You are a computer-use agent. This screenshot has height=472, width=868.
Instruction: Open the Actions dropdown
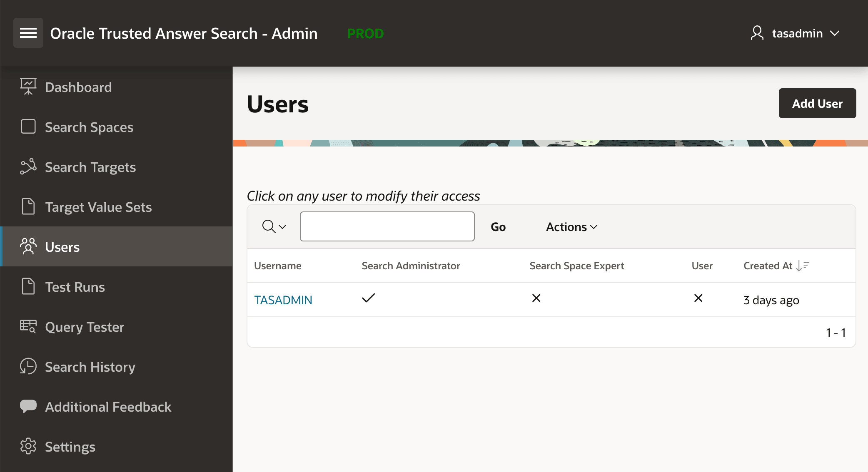click(x=571, y=226)
